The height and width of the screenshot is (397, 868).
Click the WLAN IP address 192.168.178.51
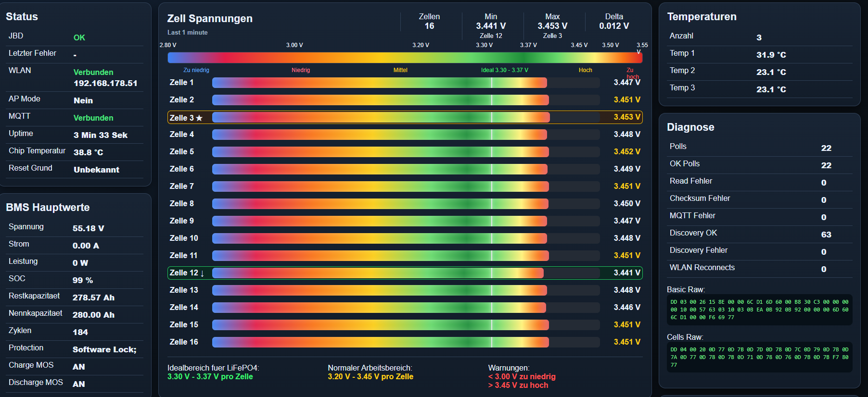point(105,83)
